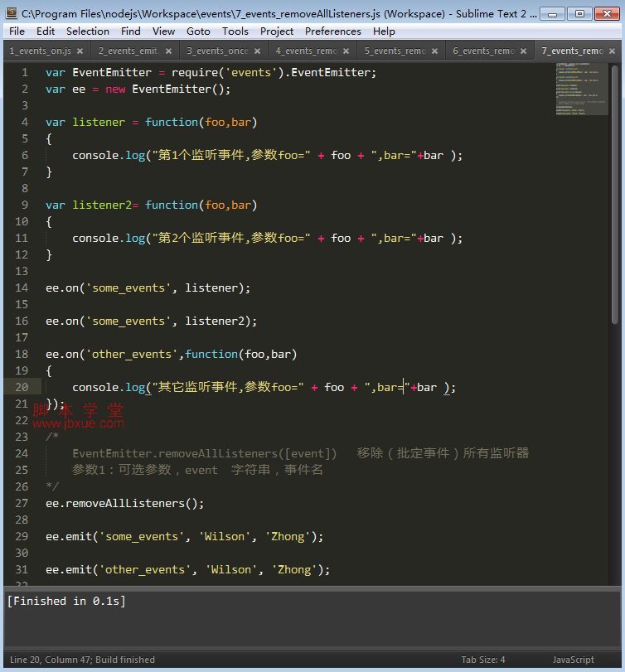Click 'new' keyword on line 2
The height and width of the screenshot is (672, 625).
coord(115,89)
